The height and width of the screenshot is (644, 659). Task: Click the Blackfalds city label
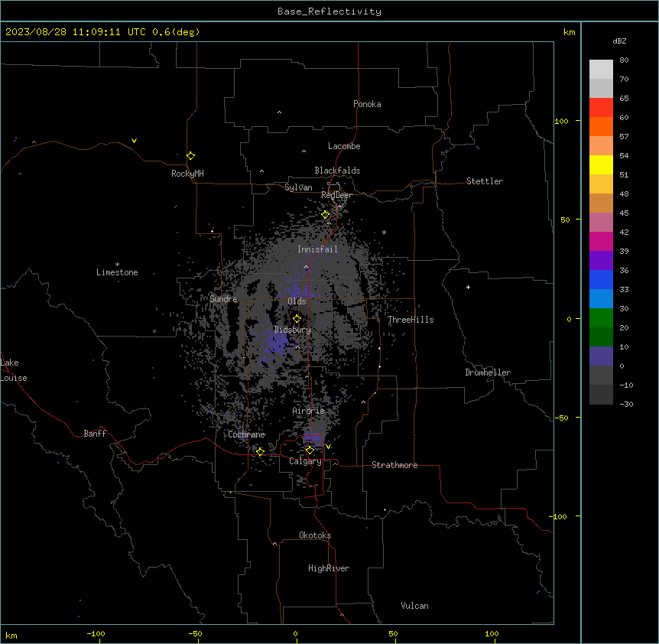337,171
